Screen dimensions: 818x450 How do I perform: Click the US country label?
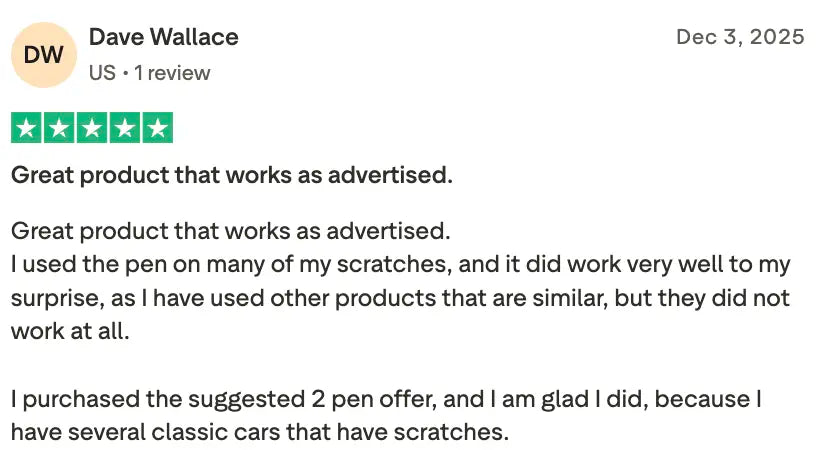(101, 73)
